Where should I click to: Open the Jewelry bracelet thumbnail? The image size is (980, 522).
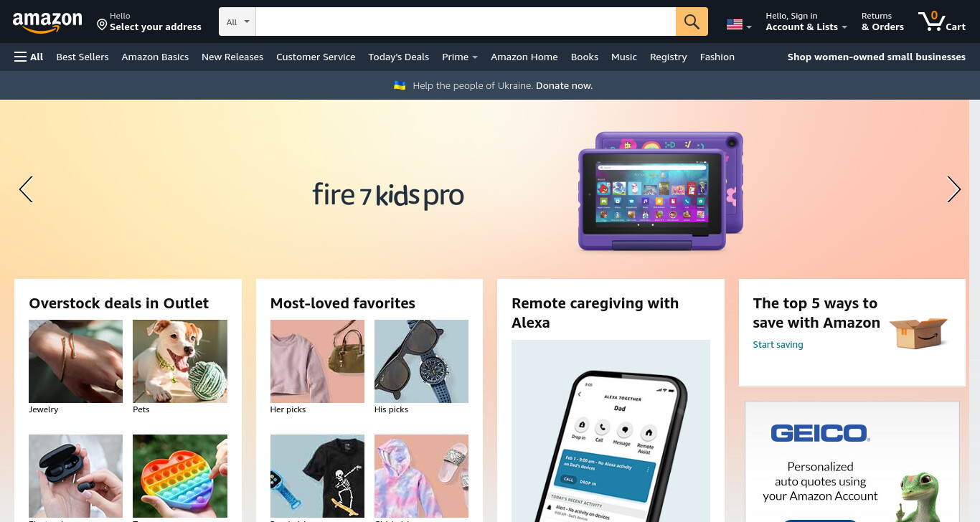(x=76, y=361)
